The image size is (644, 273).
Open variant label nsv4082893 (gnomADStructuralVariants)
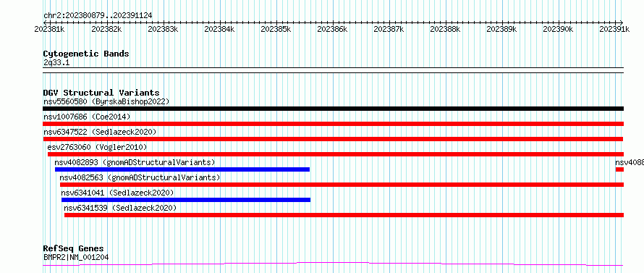pos(135,162)
